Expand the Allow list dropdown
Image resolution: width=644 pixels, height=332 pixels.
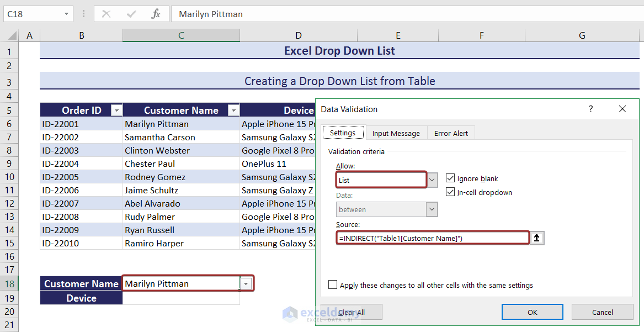(x=432, y=180)
